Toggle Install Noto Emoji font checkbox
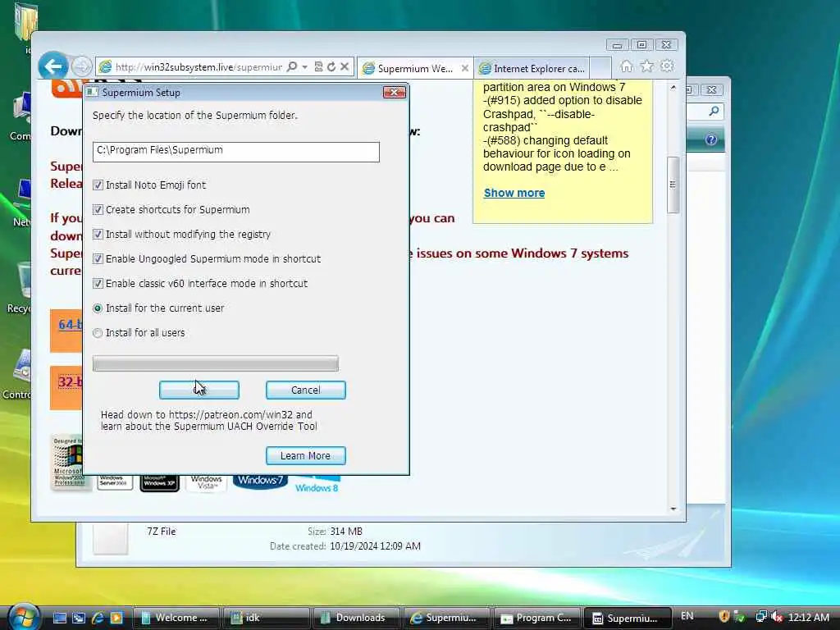 pyautogui.click(x=98, y=185)
